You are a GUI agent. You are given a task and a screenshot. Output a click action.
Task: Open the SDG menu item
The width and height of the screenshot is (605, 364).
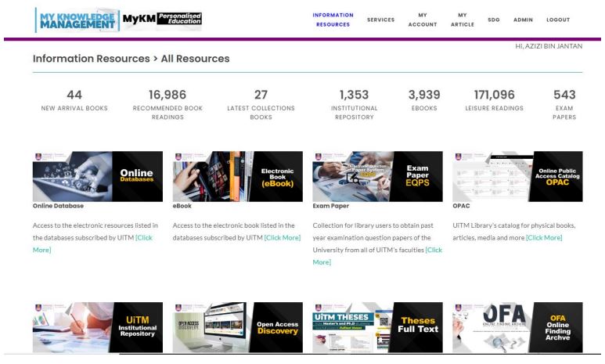[x=494, y=20]
